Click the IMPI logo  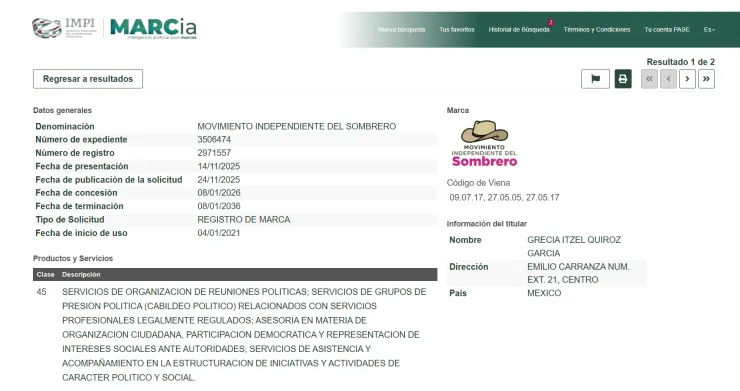(64, 28)
